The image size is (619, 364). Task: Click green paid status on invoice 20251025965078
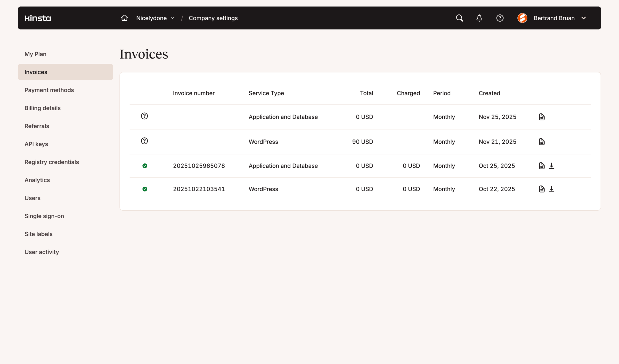pos(145,166)
